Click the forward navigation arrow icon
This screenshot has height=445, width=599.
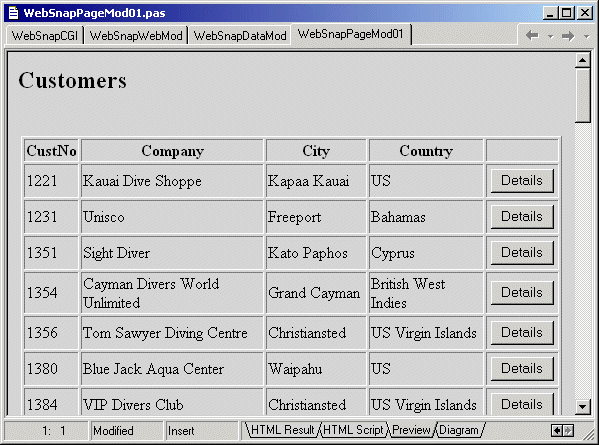(x=568, y=36)
